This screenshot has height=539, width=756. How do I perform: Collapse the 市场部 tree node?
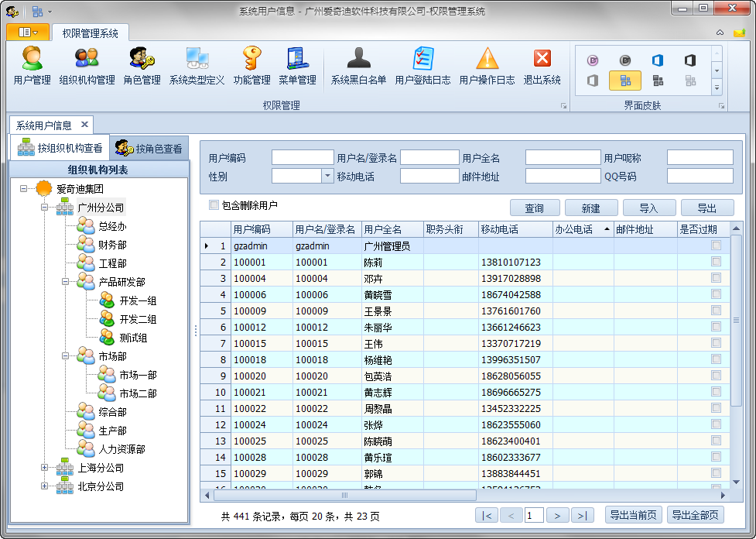point(65,356)
